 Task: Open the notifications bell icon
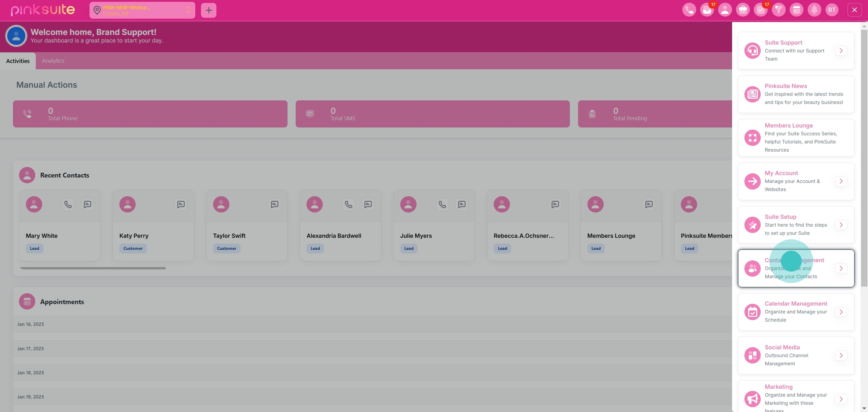[x=814, y=10]
